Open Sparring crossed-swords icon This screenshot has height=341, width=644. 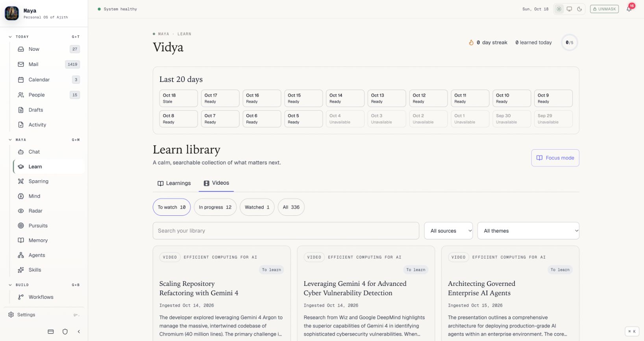tap(21, 182)
